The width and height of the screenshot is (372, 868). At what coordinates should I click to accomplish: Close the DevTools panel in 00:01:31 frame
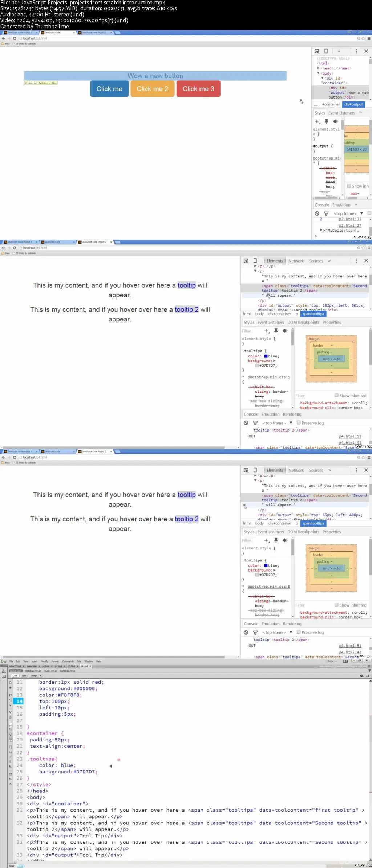[x=366, y=470]
